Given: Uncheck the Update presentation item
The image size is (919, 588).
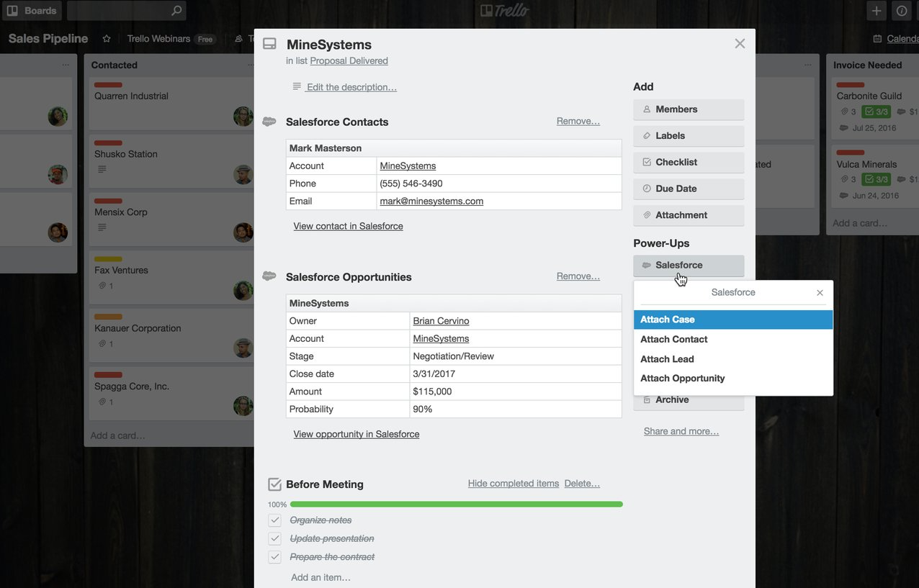Looking at the screenshot, I should [274, 538].
